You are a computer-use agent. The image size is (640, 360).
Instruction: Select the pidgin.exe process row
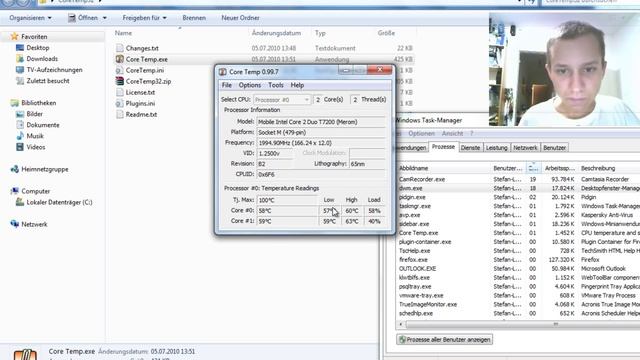click(518, 197)
